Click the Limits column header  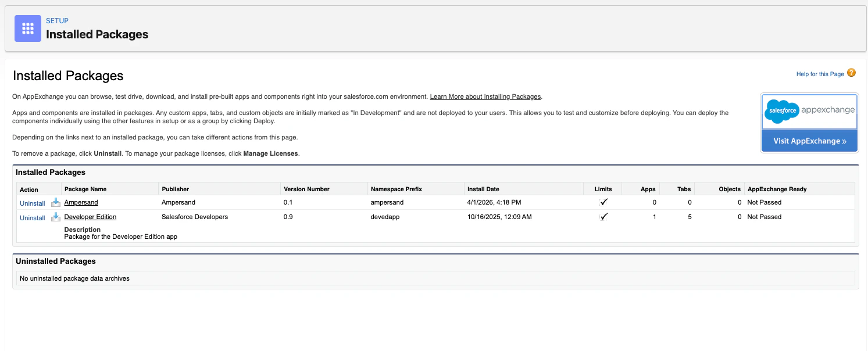point(603,189)
